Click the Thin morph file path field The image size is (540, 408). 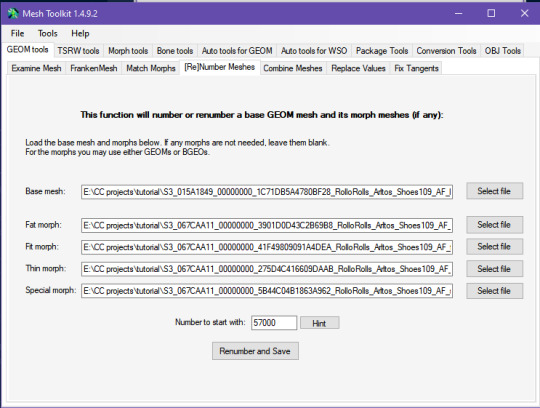pyautogui.click(x=267, y=269)
